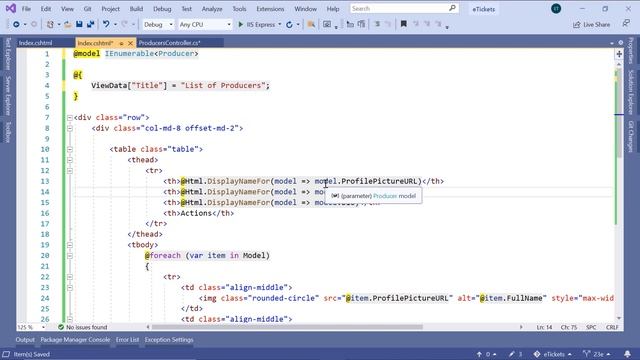Click the Navigate Backward toolbar icon
The height and width of the screenshot is (360, 640).
(x=16, y=24)
